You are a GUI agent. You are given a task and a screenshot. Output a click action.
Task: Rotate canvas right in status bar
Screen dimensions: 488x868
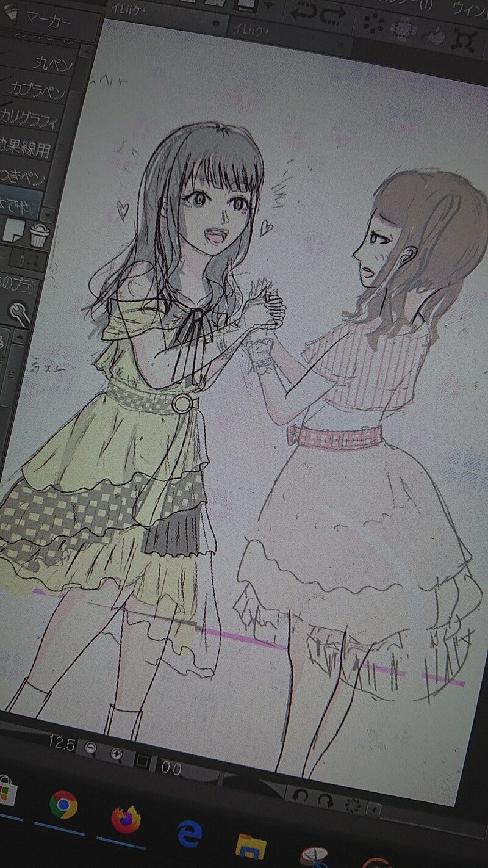pos(325,801)
